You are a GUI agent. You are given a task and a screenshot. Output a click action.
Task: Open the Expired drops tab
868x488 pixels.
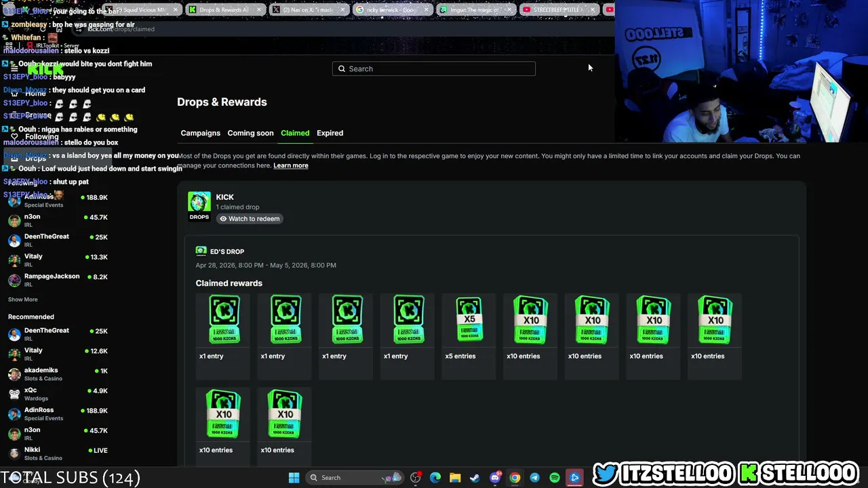point(330,133)
